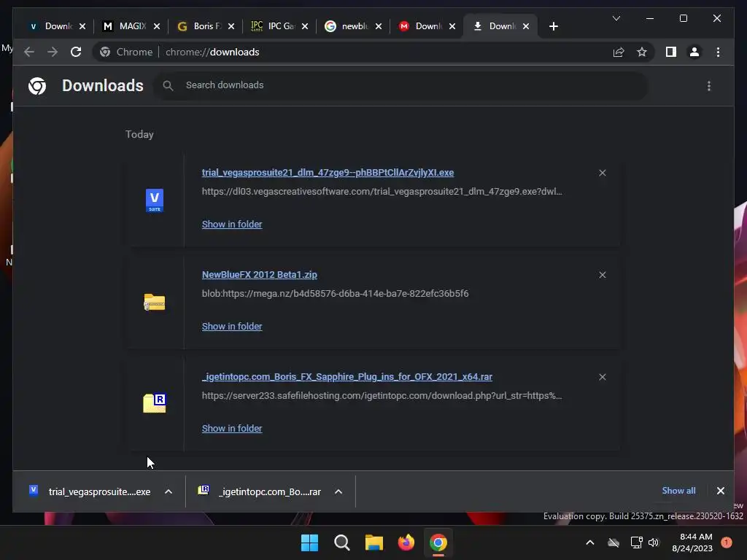Open the clock showing 8:44 AM

(x=692, y=542)
